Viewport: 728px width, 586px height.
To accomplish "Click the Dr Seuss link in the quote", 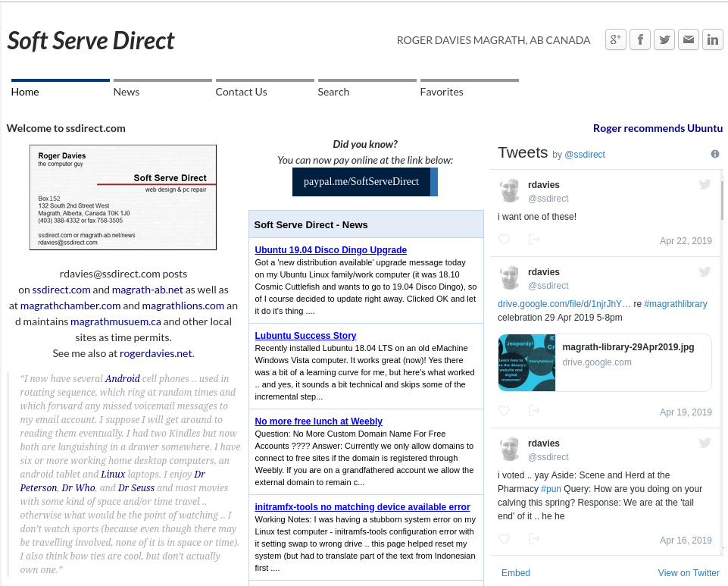I will click(x=136, y=488).
